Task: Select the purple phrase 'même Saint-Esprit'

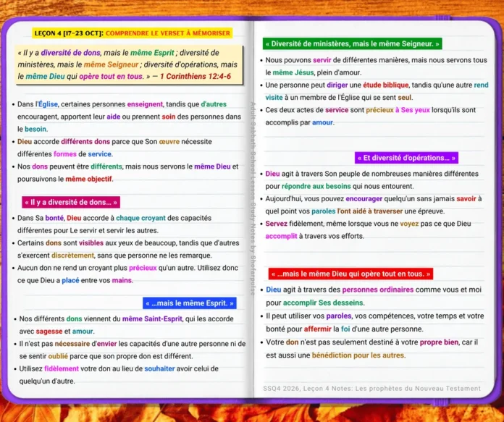Action: 152,318
